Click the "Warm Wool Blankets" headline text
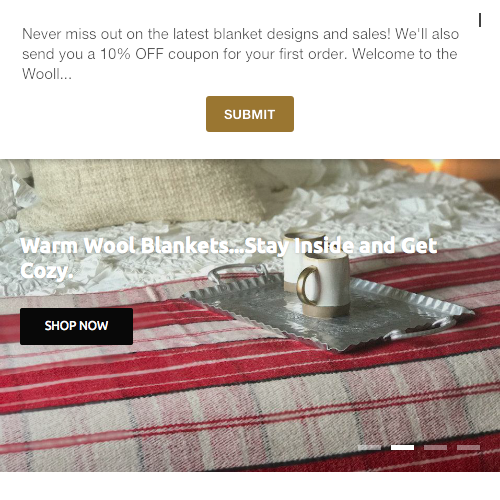 click(125, 246)
